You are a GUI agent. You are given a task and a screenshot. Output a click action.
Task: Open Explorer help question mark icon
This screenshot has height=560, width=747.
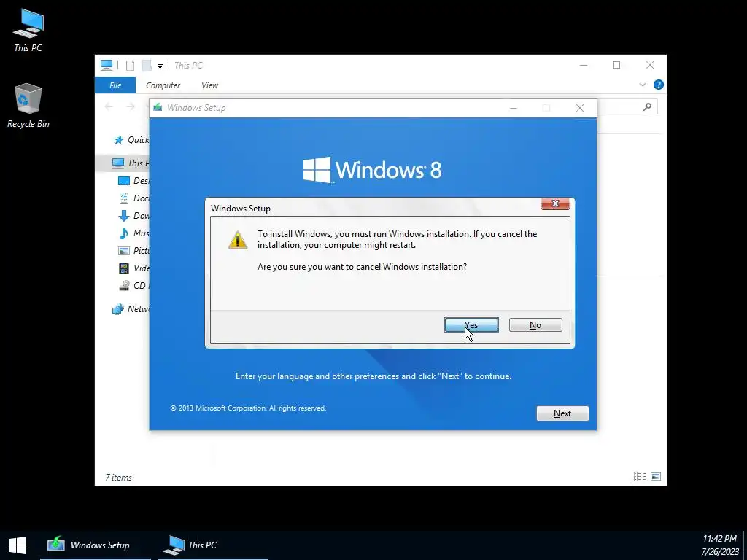click(x=659, y=85)
